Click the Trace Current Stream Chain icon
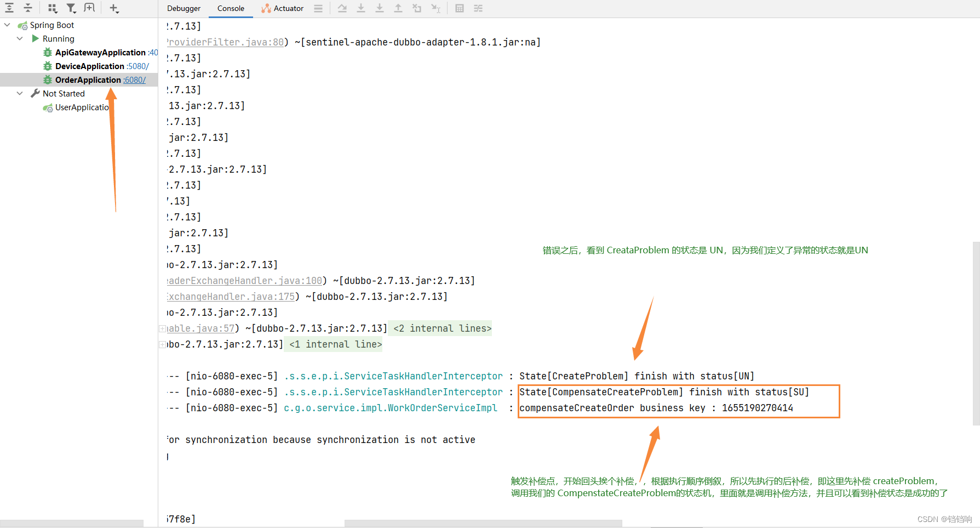980x528 pixels. [x=478, y=8]
